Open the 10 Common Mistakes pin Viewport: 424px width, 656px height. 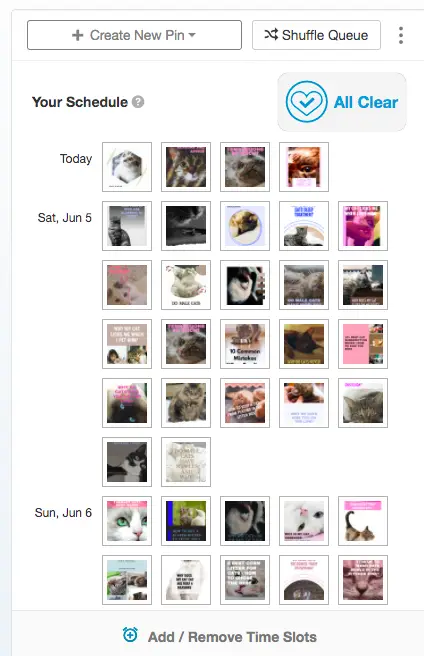[245, 344]
